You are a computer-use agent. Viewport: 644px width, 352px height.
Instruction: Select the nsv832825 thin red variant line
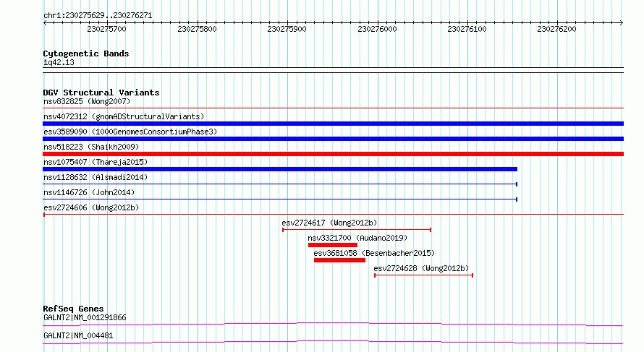[x=333, y=108]
